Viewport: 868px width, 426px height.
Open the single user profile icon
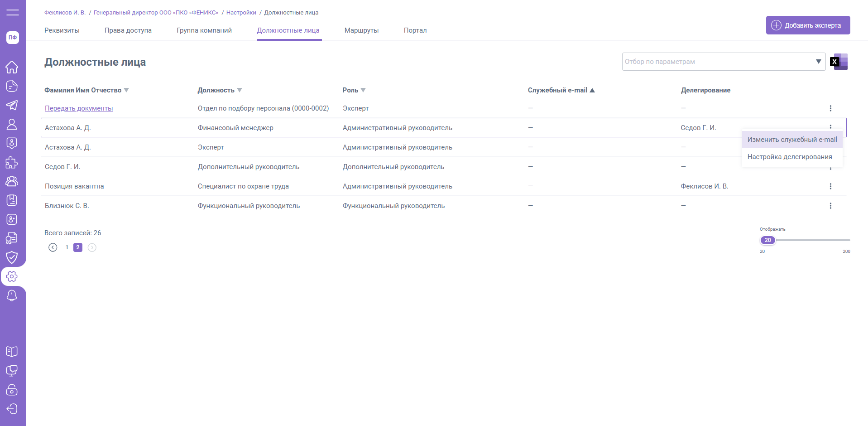click(x=12, y=124)
